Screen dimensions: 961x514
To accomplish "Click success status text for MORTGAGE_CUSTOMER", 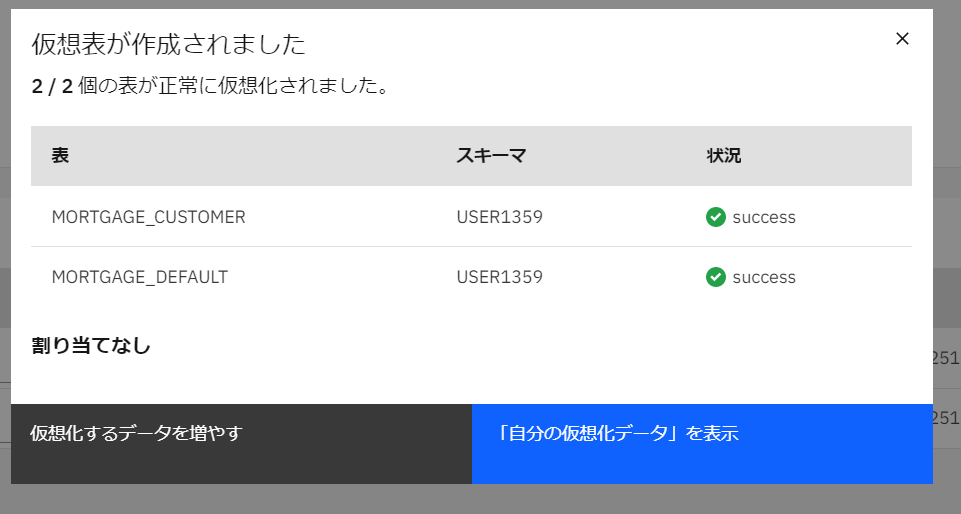I will tap(764, 217).
